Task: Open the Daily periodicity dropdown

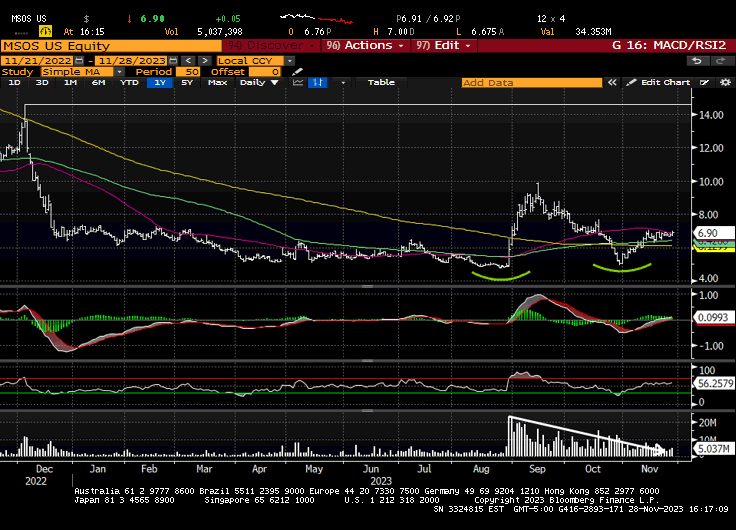Action: (x=259, y=83)
